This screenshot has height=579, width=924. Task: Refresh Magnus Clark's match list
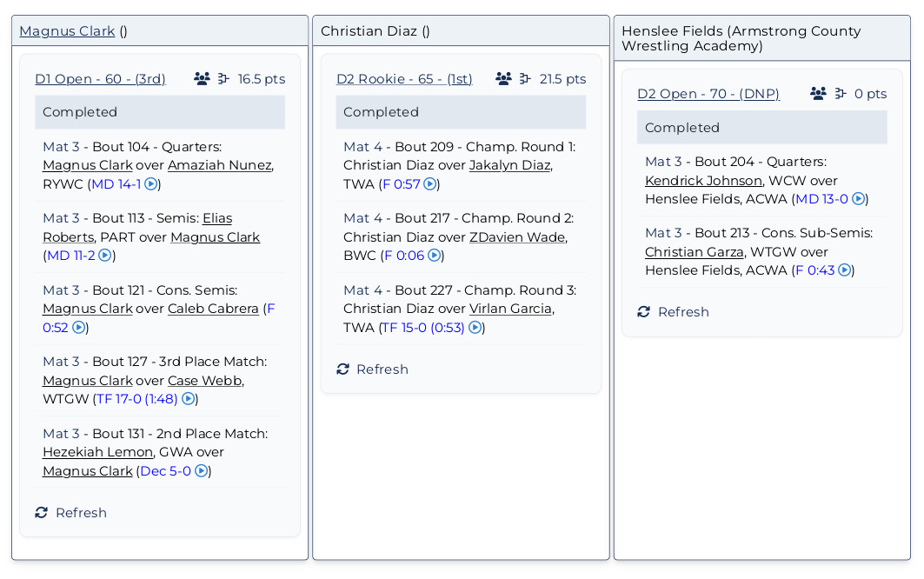pyautogui.click(x=71, y=513)
